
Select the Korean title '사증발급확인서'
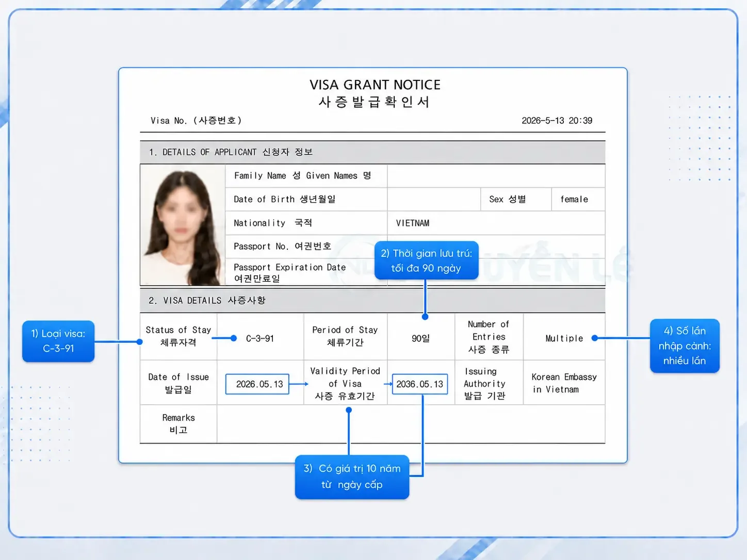[x=374, y=102]
